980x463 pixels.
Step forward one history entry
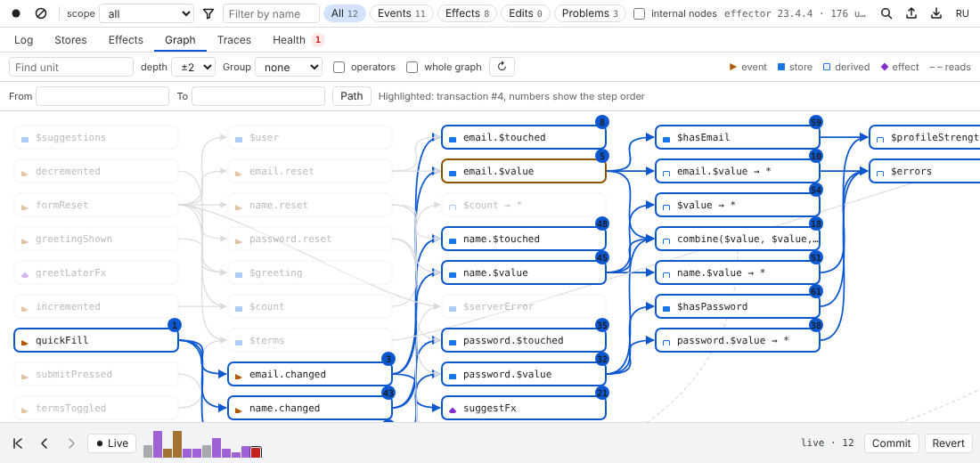[70, 443]
